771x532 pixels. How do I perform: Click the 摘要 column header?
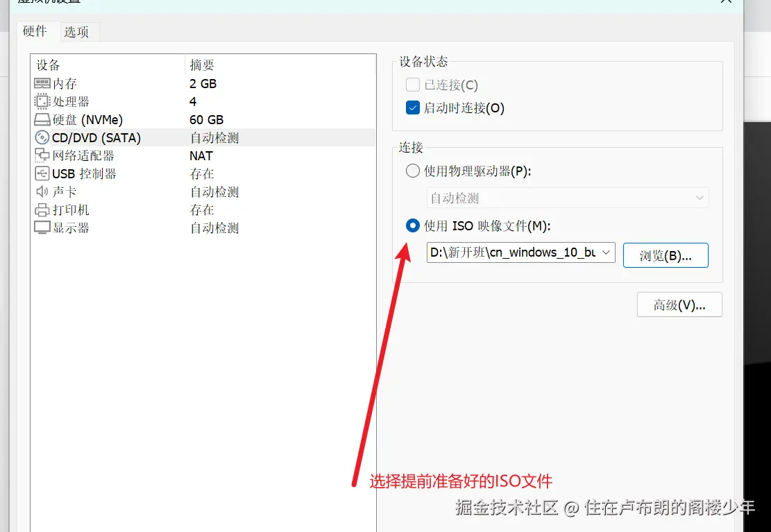(x=280, y=65)
